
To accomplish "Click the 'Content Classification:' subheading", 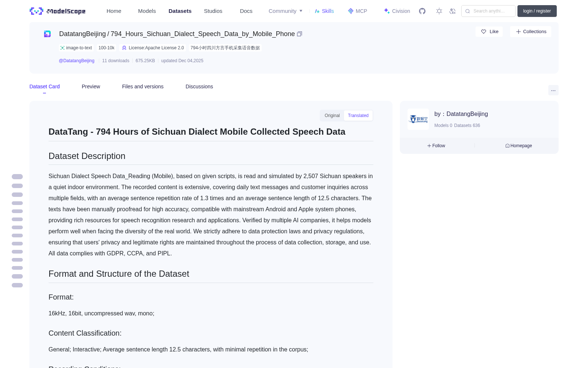I will pos(85,333).
